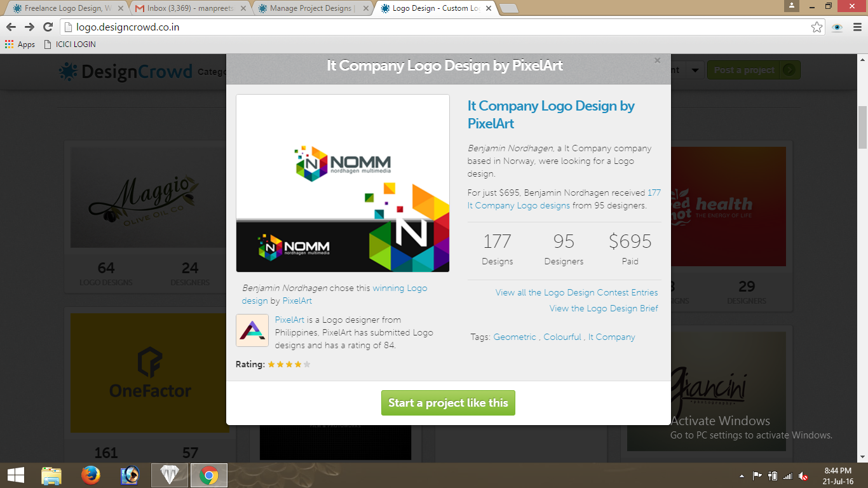Click the PixelArt designer avatar icon

click(252, 330)
